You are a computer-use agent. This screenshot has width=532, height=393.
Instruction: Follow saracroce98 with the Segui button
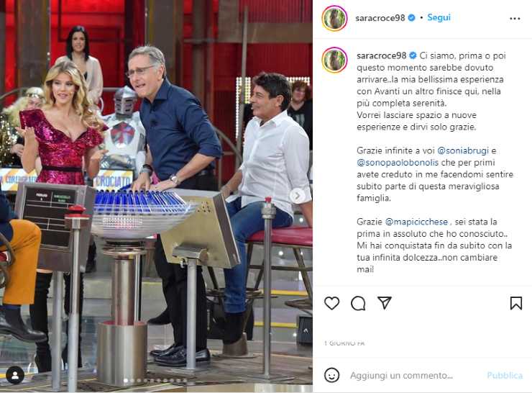pos(439,17)
